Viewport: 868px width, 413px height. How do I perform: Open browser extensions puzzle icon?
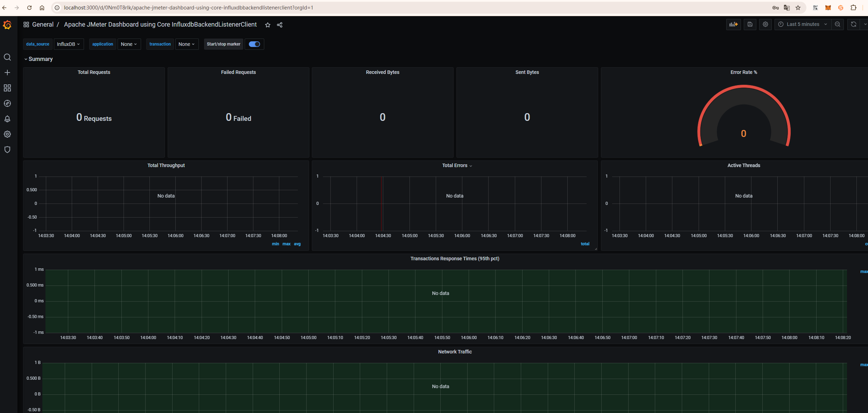(854, 8)
